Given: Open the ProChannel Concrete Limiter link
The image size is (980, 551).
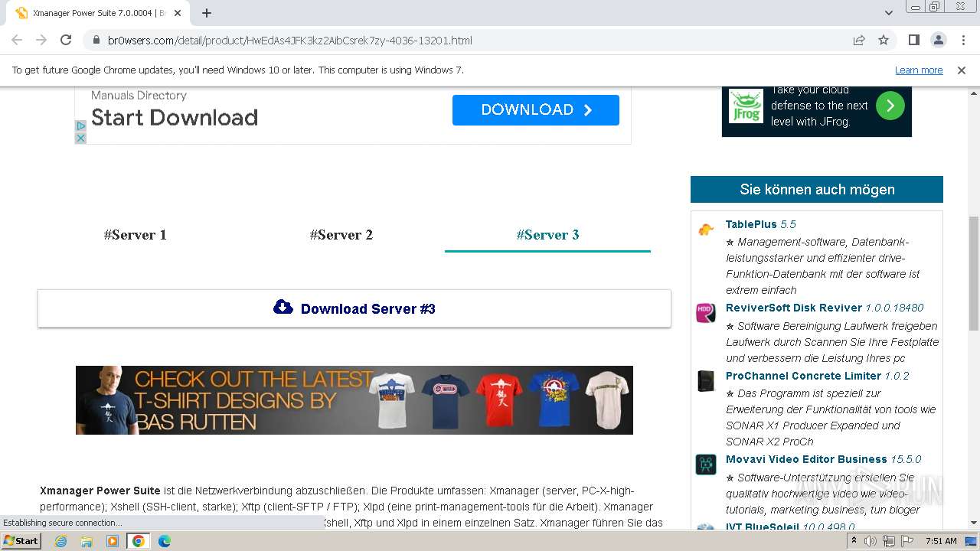Looking at the screenshot, I should pos(817,376).
